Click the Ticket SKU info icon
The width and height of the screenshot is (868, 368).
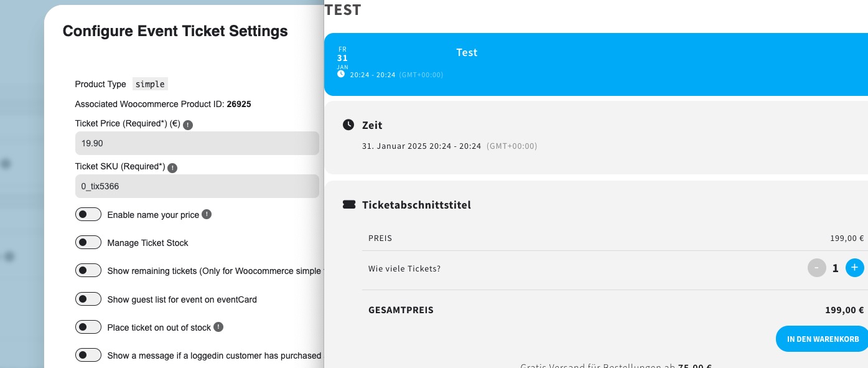tap(172, 167)
